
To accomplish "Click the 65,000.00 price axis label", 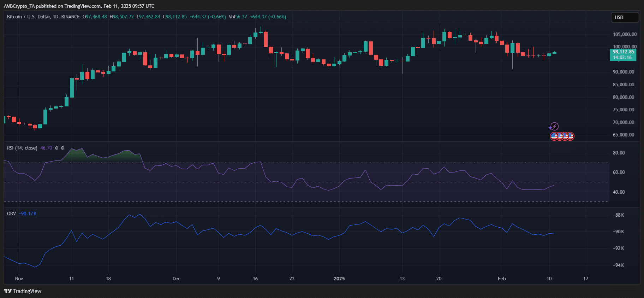I will click(624, 135).
